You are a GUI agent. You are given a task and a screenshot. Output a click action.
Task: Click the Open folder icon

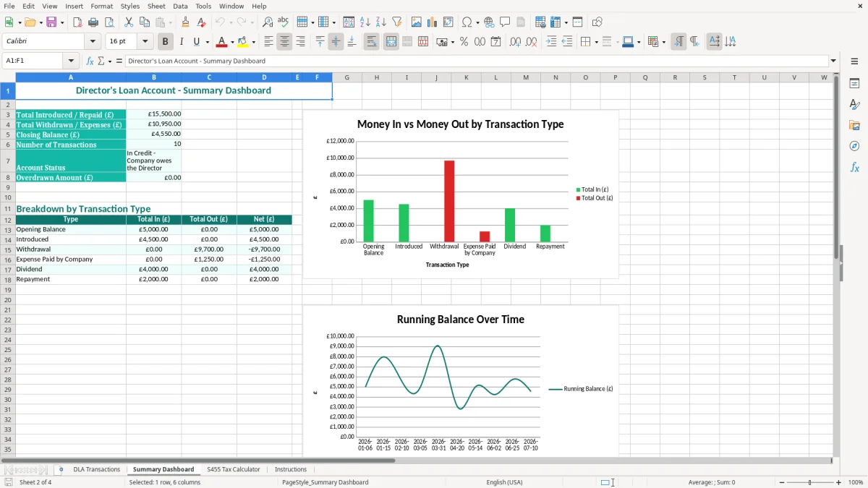[x=30, y=22]
